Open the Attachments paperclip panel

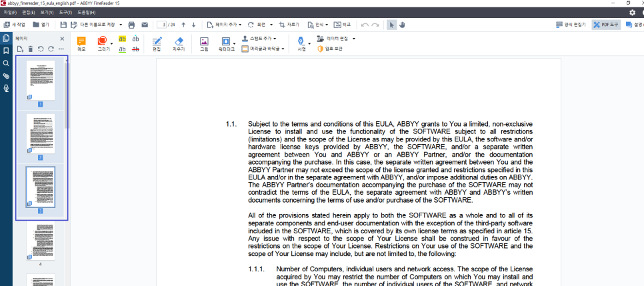point(6,76)
